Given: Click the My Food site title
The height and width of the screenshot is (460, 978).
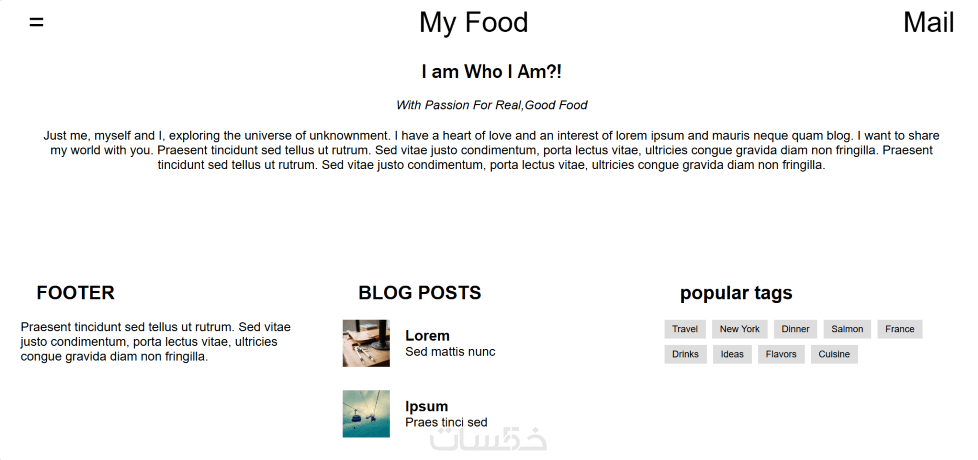Looking at the screenshot, I should (x=473, y=22).
